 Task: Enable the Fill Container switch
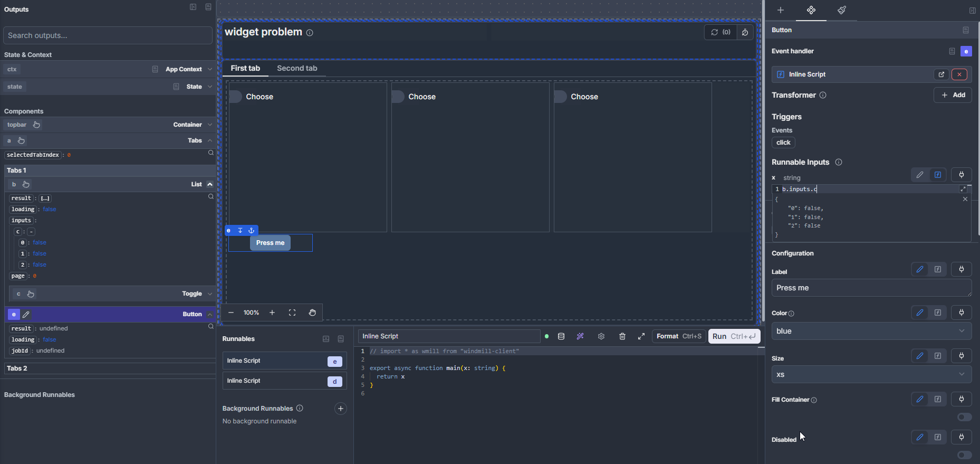[964, 417]
